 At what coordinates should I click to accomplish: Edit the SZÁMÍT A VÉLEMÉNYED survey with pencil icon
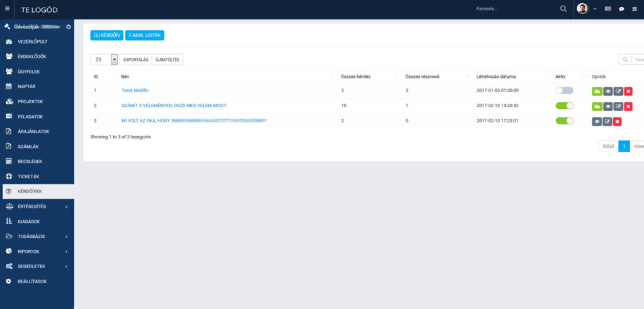click(618, 106)
